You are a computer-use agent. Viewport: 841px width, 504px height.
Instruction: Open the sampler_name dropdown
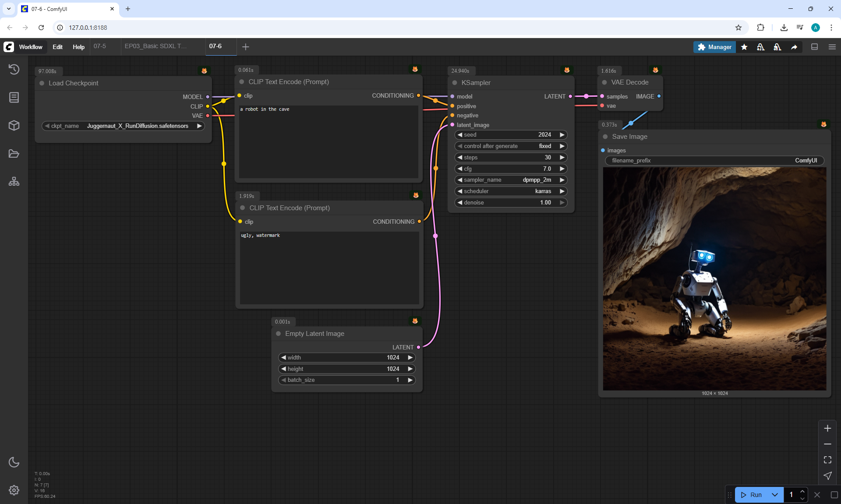511,180
